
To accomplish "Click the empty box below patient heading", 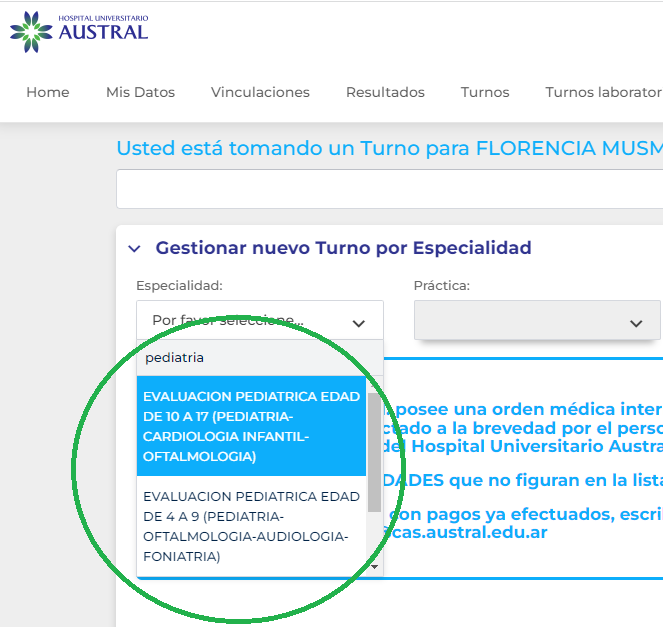I will [389, 189].
